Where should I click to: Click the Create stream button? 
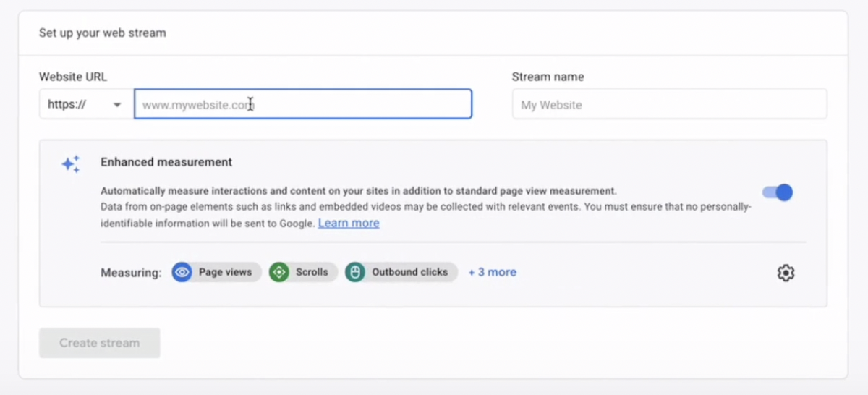click(100, 343)
